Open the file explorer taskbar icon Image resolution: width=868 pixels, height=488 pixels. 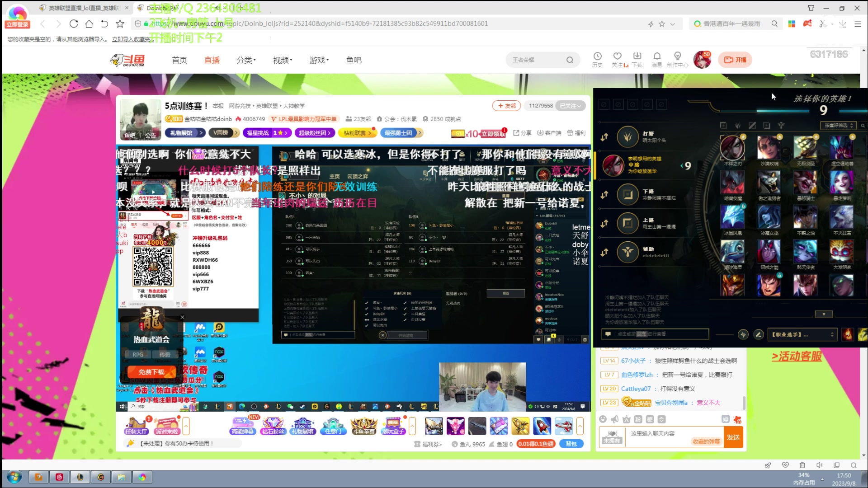[122, 477]
